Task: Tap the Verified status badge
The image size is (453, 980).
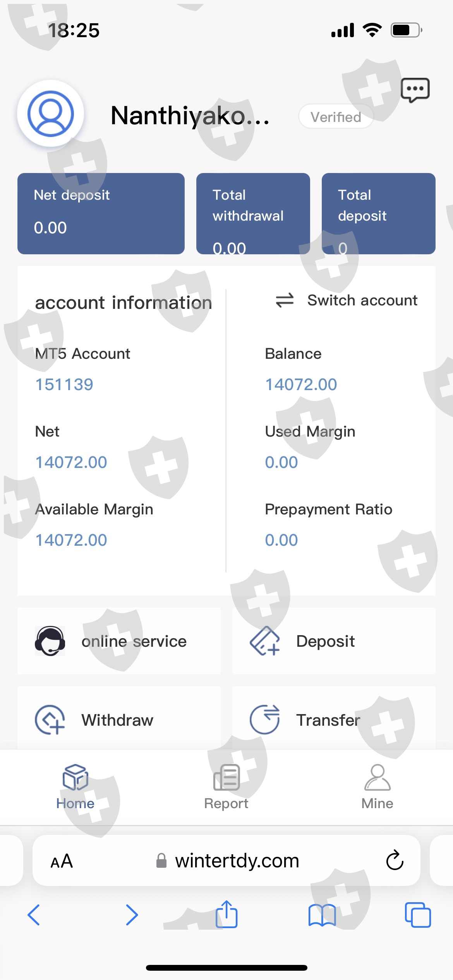Action: click(x=336, y=117)
